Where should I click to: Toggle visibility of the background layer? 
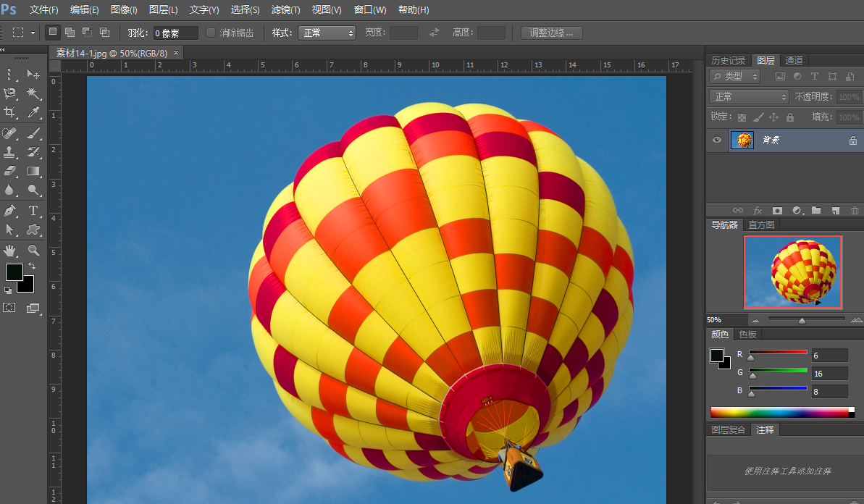(x=716, y=140)
